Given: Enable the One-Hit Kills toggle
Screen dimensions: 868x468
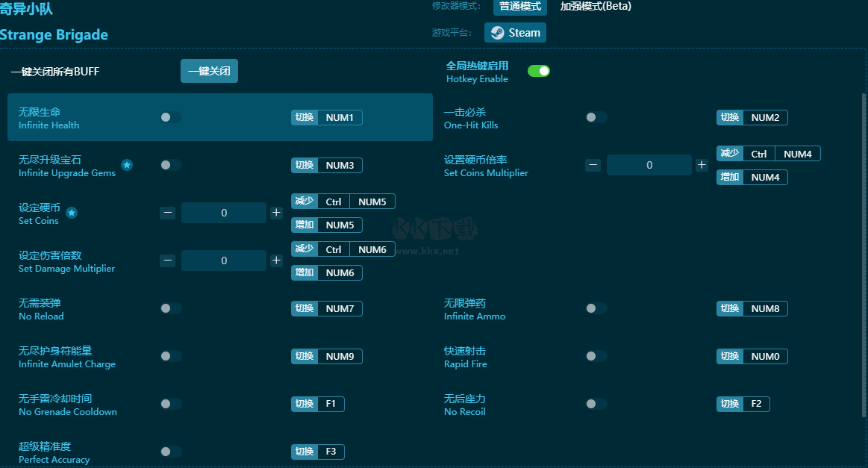Looking at the screenshot, I should point(596,117).
